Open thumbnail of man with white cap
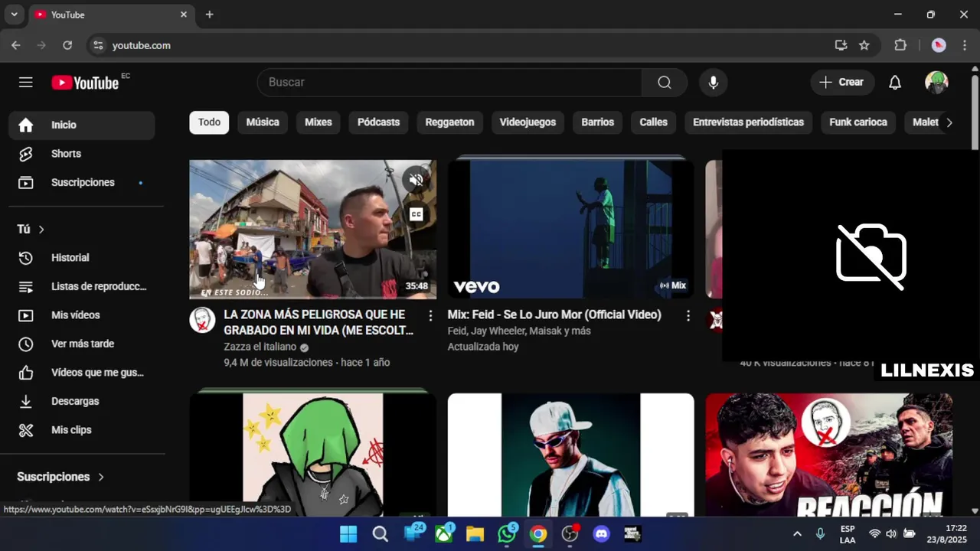 click(570, 455)
